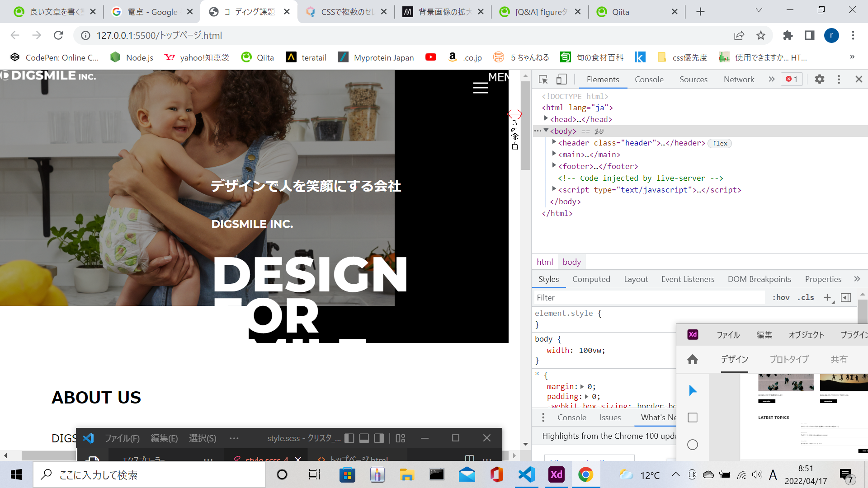Open the Myprotein Japan bookmark
The height and width of the screenshot is (488, 868).
[376, 57]
